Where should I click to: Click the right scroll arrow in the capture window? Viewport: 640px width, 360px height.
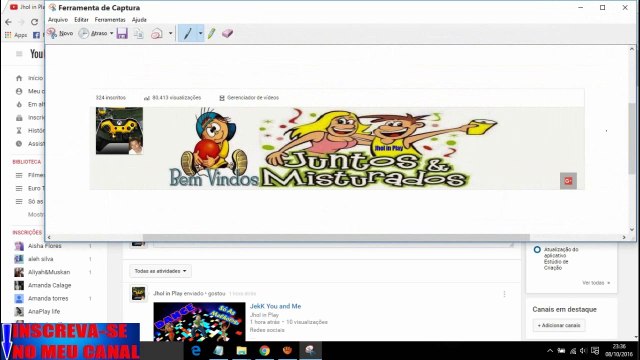pyautogui.click(x=624, y=237)
